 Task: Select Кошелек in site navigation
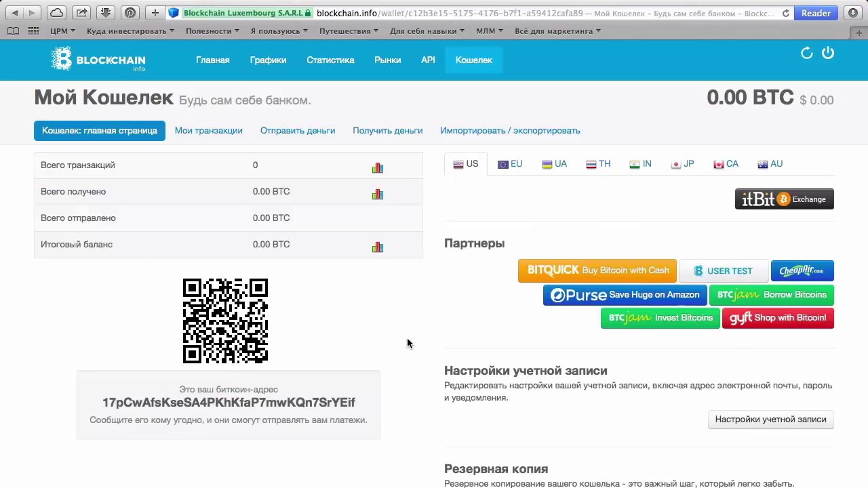[474, 60]
